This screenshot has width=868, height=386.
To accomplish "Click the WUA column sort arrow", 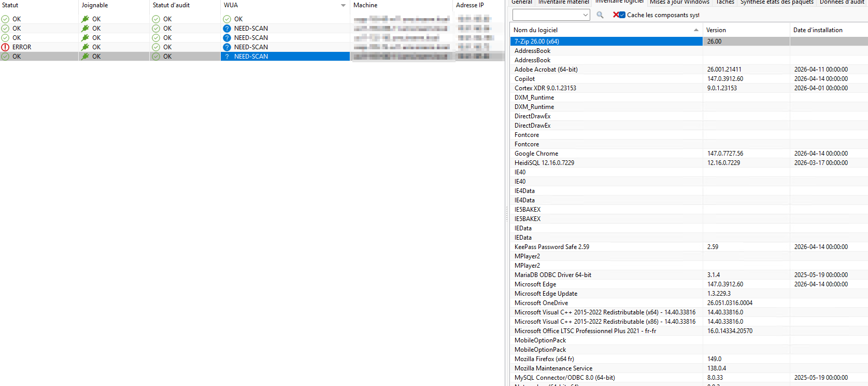I will (x=343, y=5).
